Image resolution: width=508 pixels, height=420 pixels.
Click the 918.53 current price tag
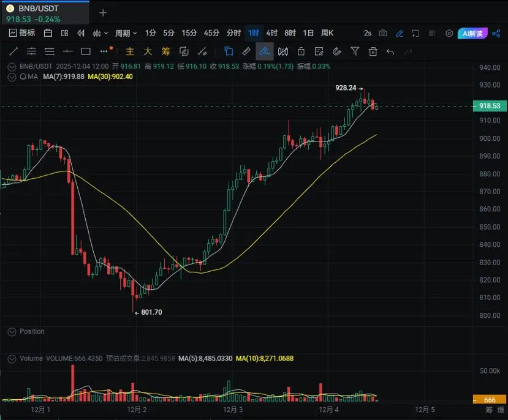coord(490,106)
